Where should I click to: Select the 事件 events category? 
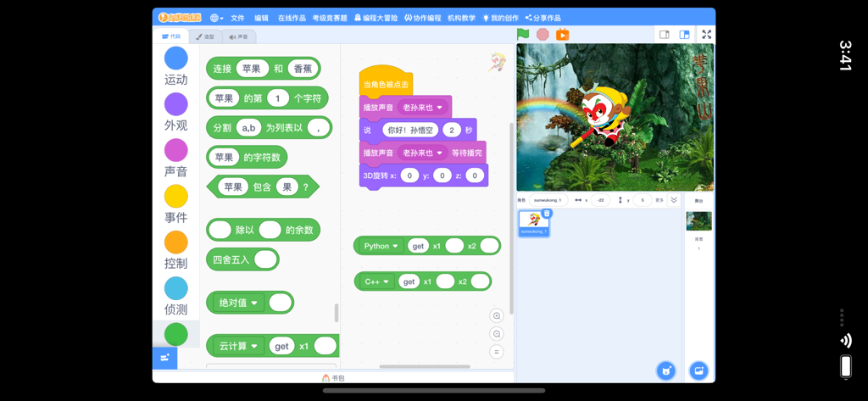click(176, 203)
